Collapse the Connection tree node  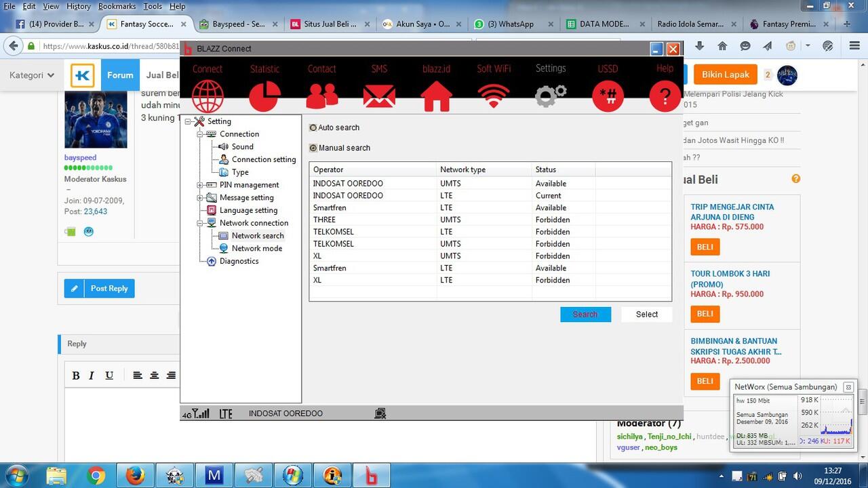[200, 134]
